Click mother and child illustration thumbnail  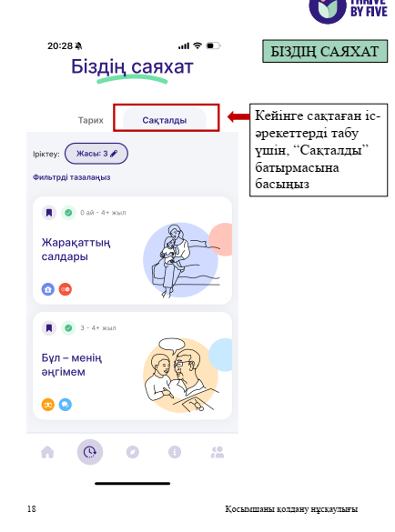pos(187,260)
